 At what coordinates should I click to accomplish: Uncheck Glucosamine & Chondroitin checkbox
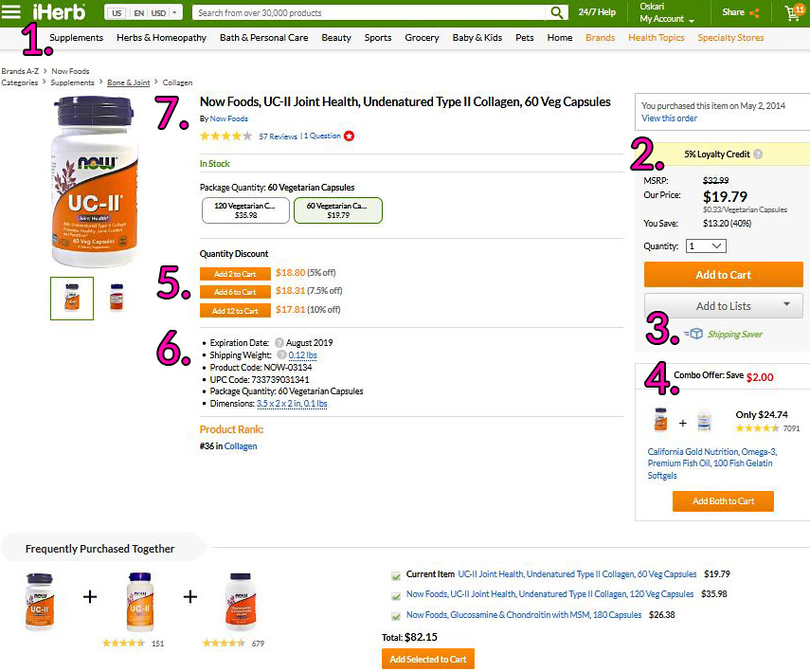click(x=396, y=616)
